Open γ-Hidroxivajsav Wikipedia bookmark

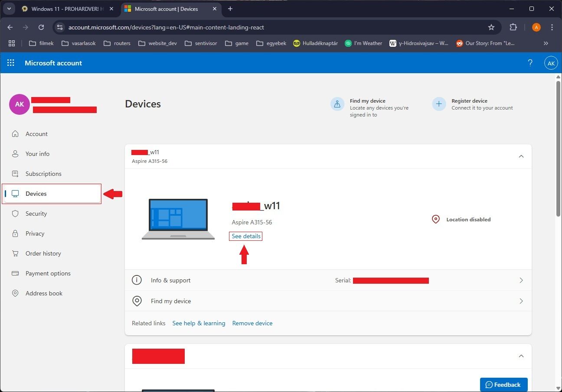[419, 43]
